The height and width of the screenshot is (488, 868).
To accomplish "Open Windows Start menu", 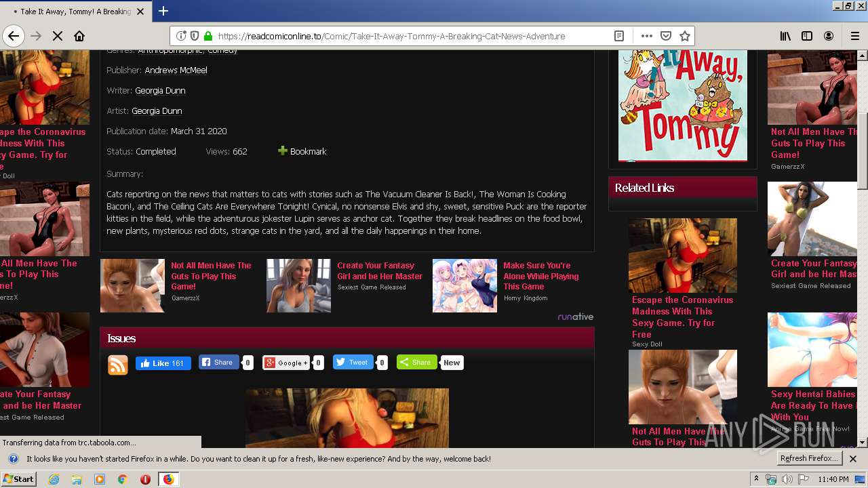I will click(18, 479).
